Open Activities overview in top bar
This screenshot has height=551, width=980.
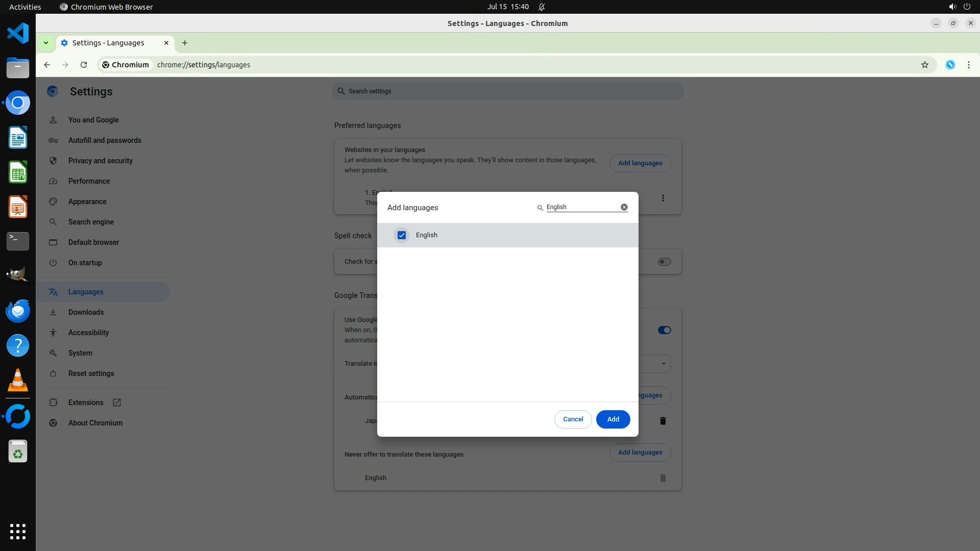25,7
